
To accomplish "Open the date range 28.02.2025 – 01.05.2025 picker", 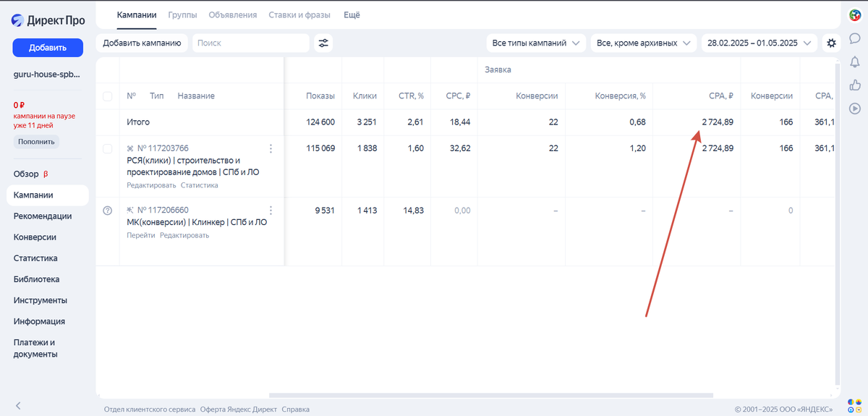I will click(759, 43).
